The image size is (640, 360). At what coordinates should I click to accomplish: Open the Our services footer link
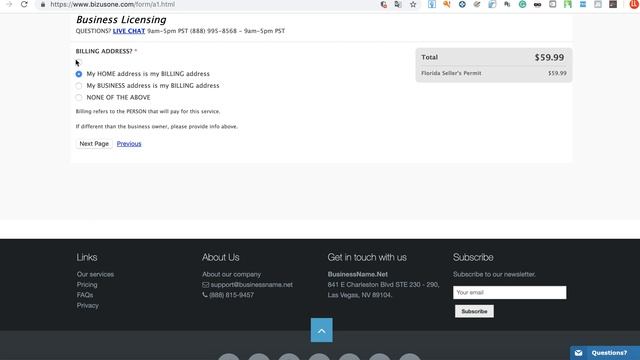pyautogui.click(x=95, y=274)
